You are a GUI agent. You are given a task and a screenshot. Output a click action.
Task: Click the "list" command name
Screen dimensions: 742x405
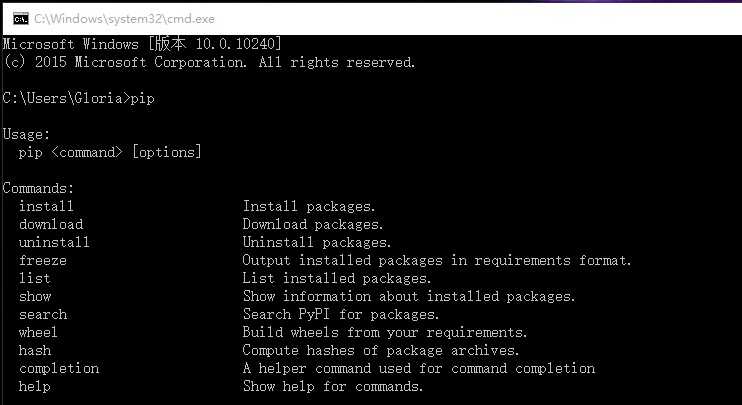pyautogui.click(x=34, y=278)
